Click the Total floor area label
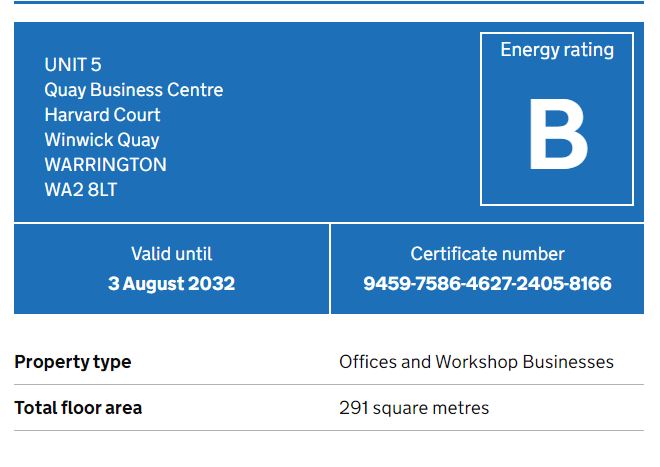Image resolution: width=660 pixels, height=467 pixels. [x=78, y=408]
